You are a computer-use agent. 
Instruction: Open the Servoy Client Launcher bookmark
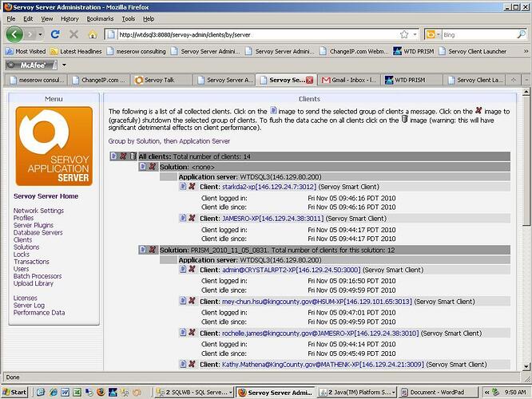473,51
